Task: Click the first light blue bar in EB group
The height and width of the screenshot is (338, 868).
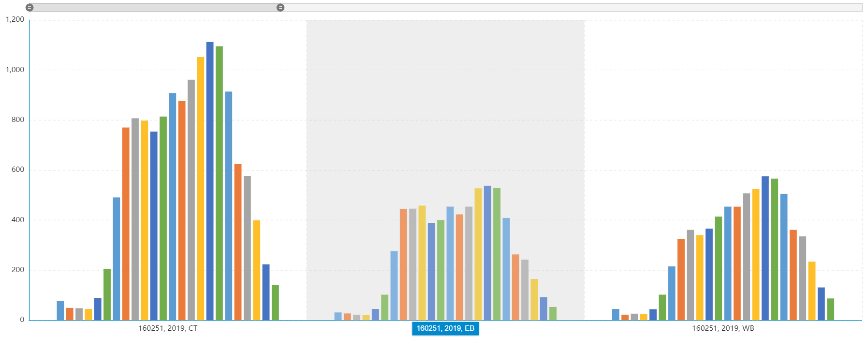Action: click(x=338, y=316)
